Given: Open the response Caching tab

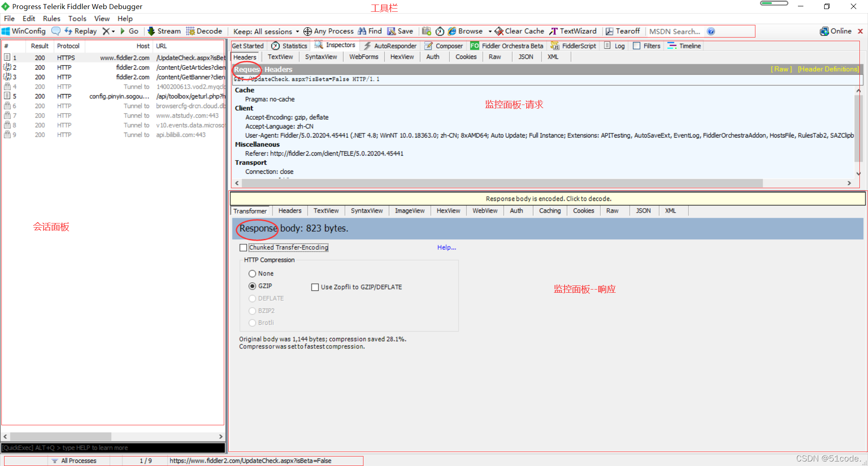Looking at the screenshot, I should pyautogui.click(x=550, y=211).
